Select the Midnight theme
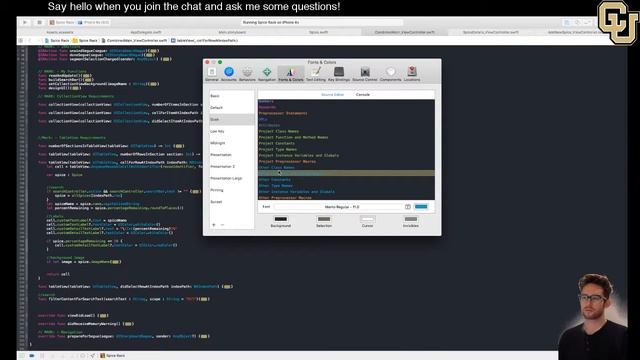 231,143
